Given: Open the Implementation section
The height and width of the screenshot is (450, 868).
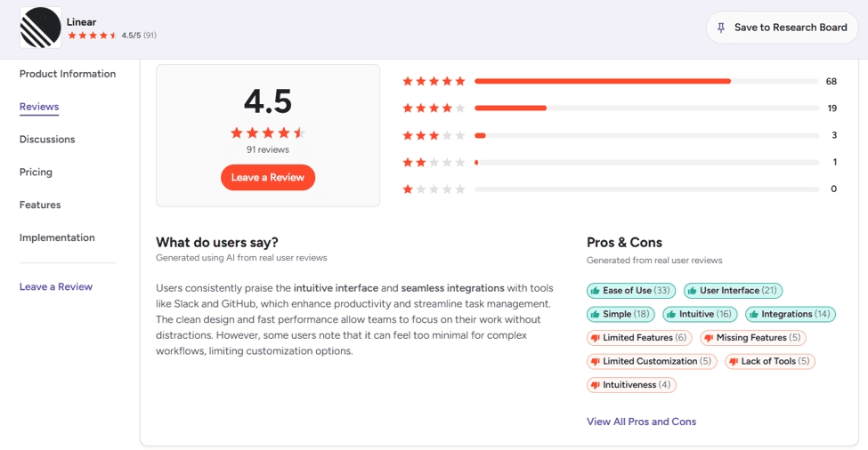Looking at the screenshot, I should (57, 237).
